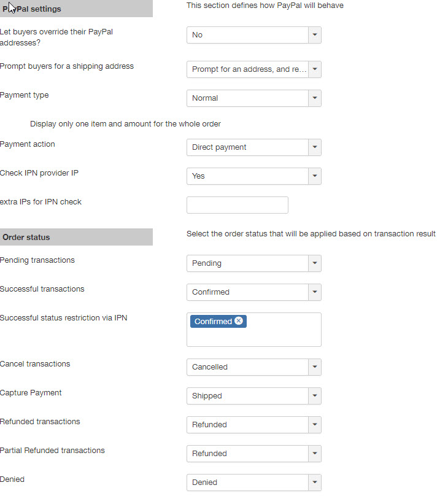Click the extra IPs for IPN check field

(x=237, y=205)
